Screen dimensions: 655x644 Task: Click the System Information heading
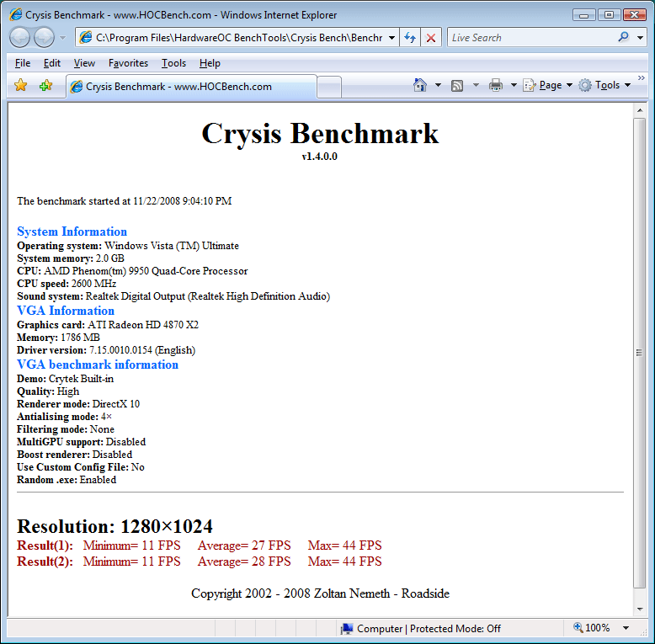point(72,232)
